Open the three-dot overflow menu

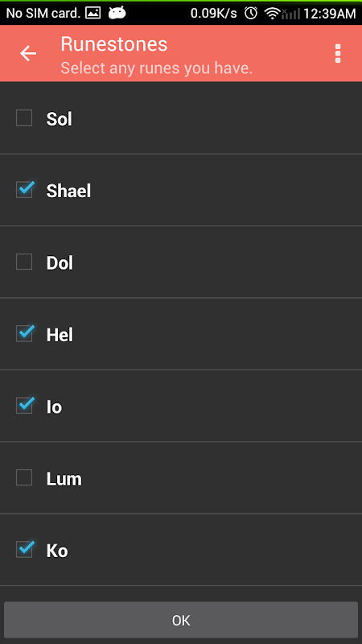(338, 54)
